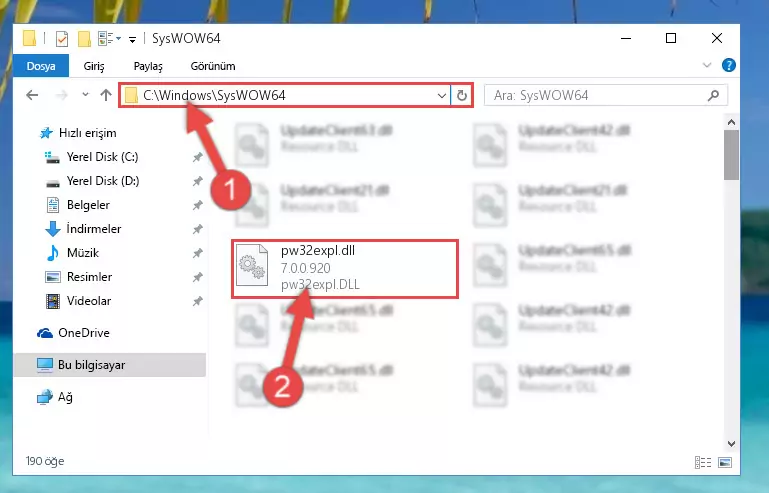The height and width of the screenshot is (493, 769).
Task: Click the İndirmeler download arrow icon
Action: click(52, 229)
